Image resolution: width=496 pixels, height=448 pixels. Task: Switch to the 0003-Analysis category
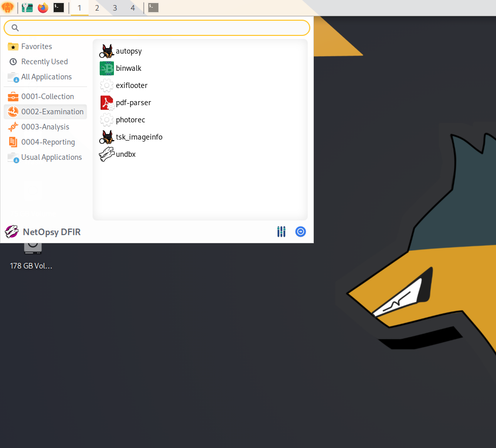tap(46, 127)
